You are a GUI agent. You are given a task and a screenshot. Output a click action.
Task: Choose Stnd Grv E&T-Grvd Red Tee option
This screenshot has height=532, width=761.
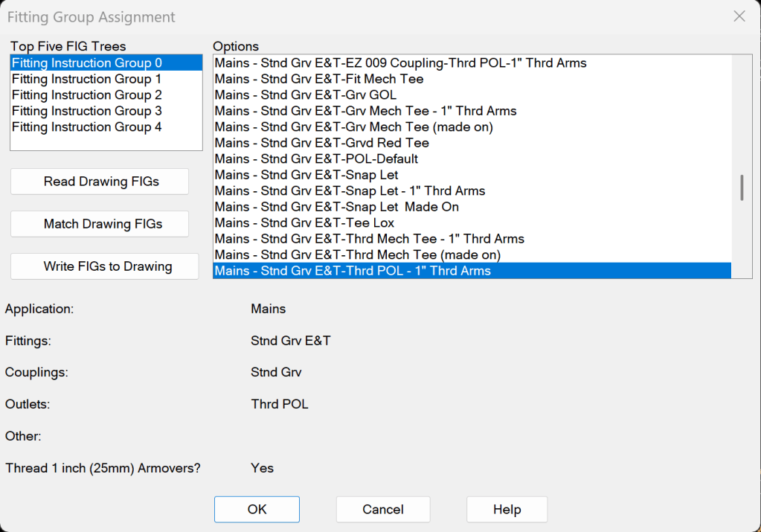point(472,143)
